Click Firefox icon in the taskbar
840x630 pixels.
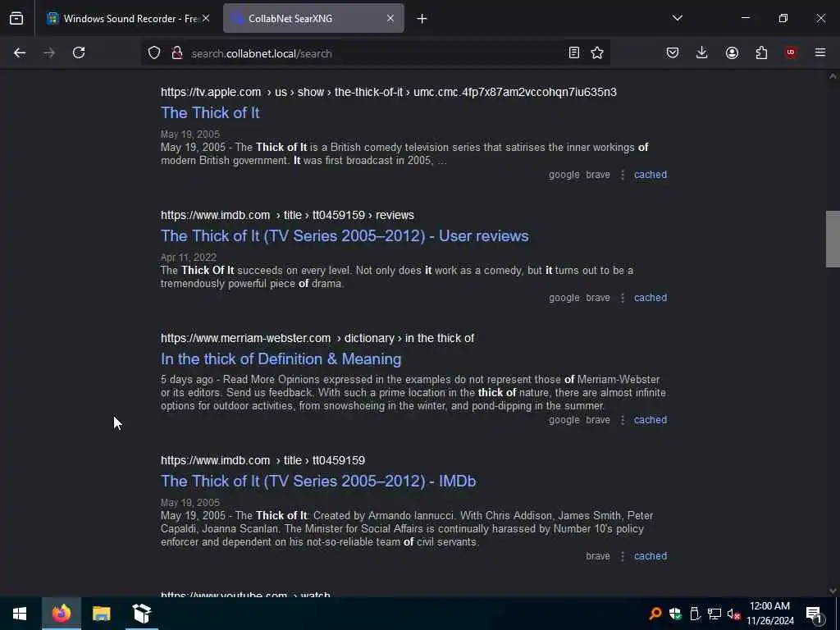[62, 614]
